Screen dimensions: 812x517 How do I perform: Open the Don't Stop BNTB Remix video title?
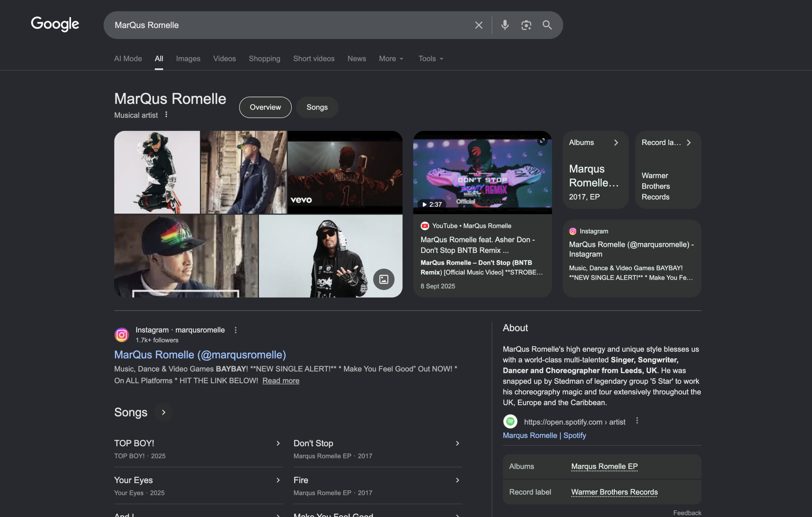coord(478,245)
